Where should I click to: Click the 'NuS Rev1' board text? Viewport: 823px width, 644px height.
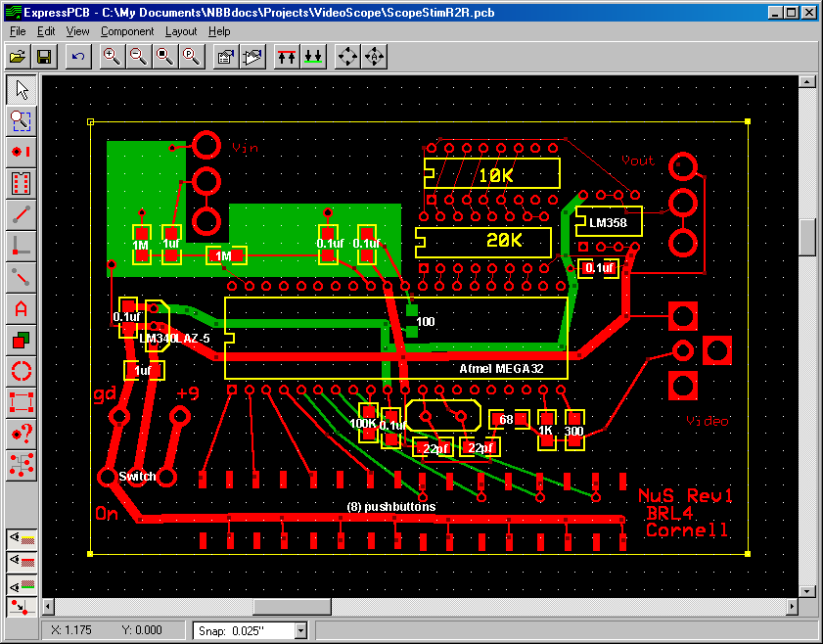pos(685,495)
